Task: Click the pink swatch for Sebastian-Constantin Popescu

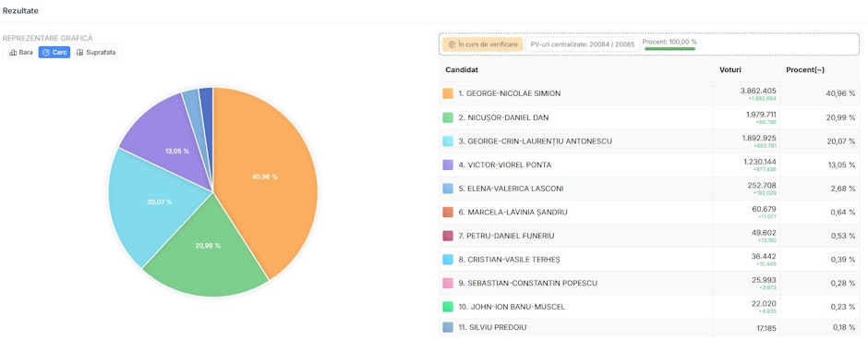Action: click(x=448, y=283)
